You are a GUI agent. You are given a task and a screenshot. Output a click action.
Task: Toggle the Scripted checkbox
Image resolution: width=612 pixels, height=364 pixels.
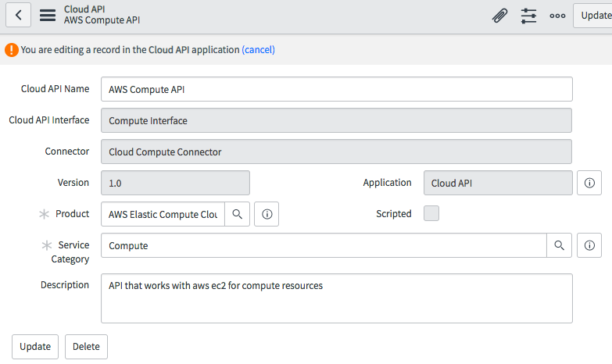coord(431,213)
